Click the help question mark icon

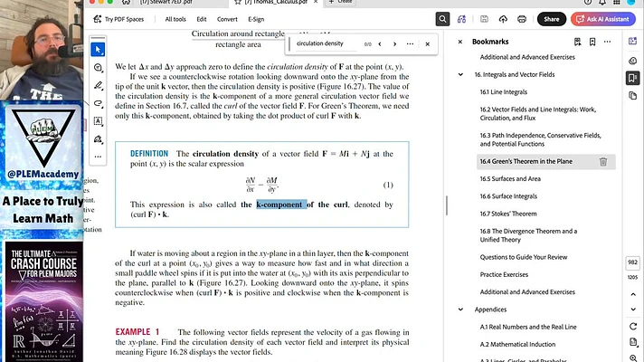coord(588,2)
